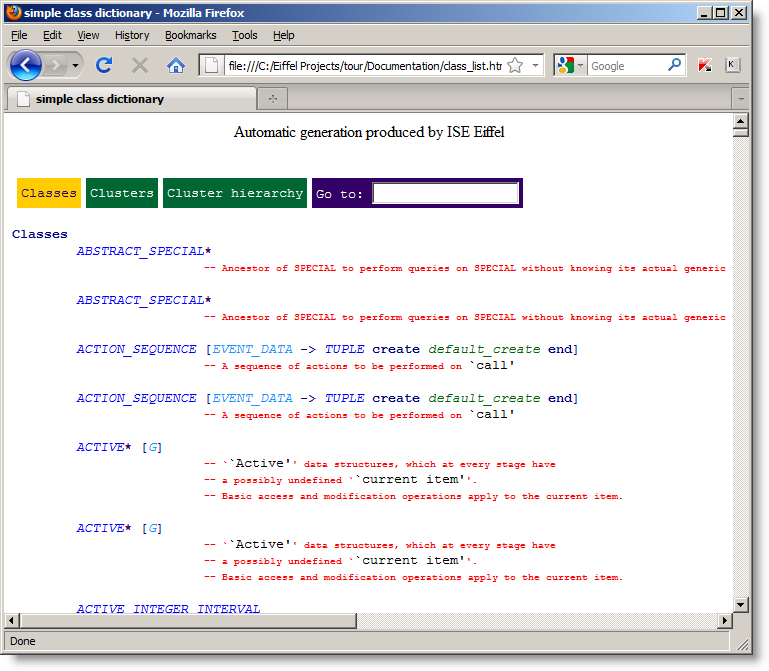The height and width of the screenshot is (671, 769).
Task: Click the red Kaspersky toolbar icon
Action: (x=705, y=65)
